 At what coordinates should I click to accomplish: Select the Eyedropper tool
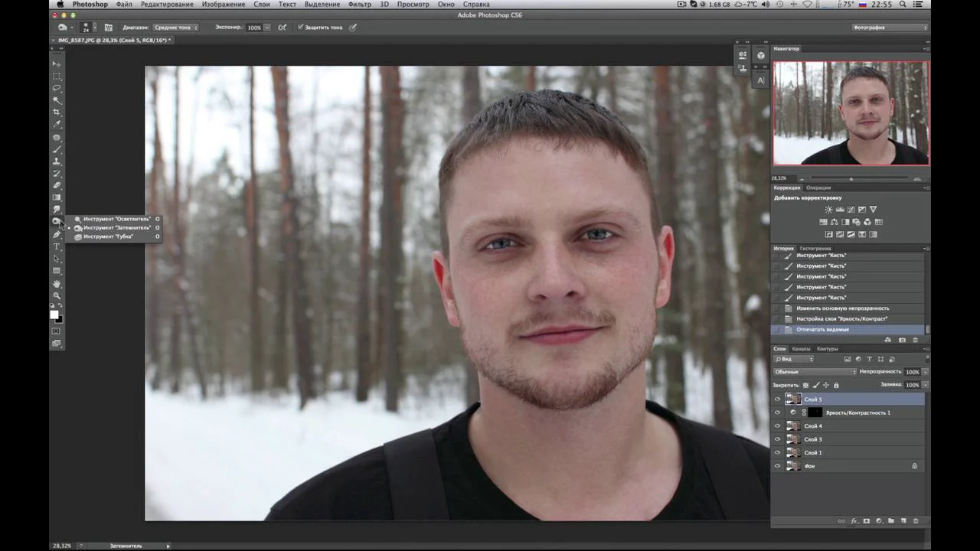[57, 125]
